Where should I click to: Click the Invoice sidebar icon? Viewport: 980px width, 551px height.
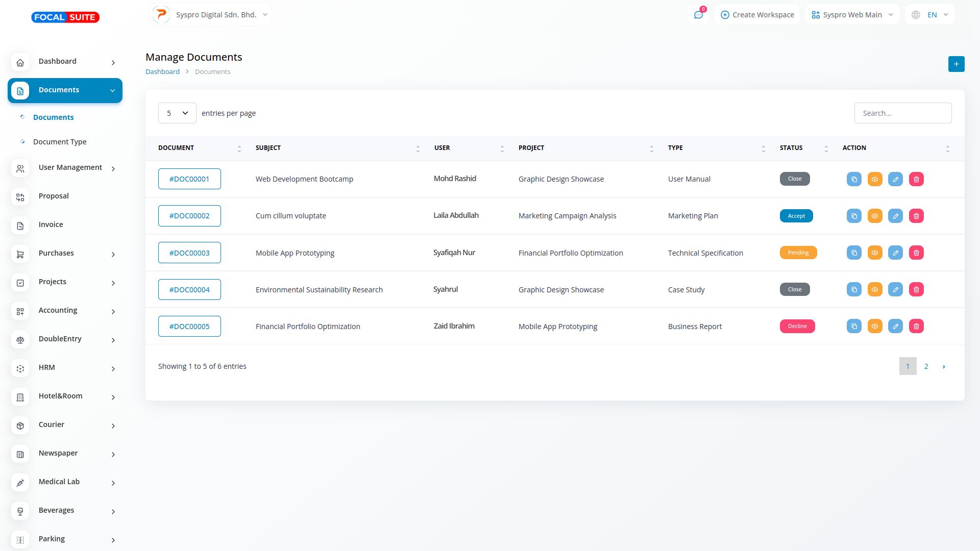[20, 225]
